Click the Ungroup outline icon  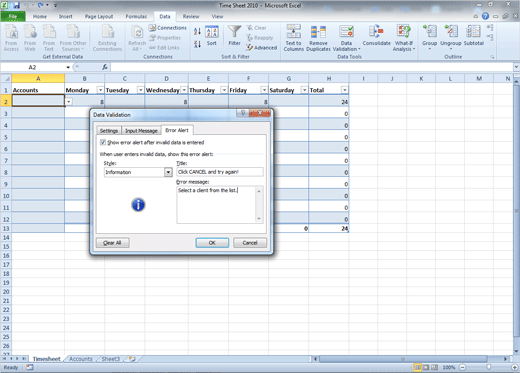(451, 37)
